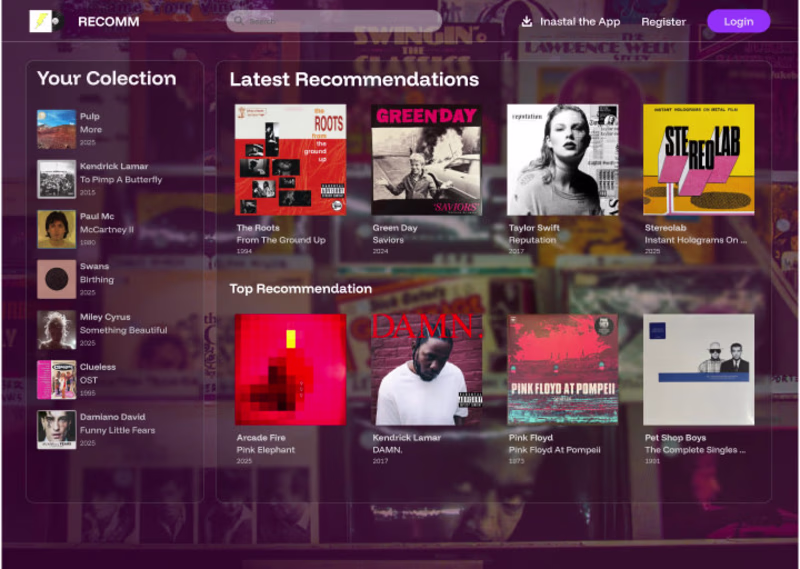Select the Green Day Saviors album cover
This screenshot has width=800, height=569.
coord(427,160)
